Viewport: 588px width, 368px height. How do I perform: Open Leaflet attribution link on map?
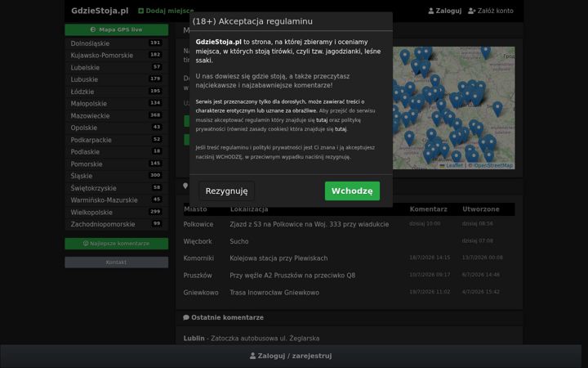451,165
